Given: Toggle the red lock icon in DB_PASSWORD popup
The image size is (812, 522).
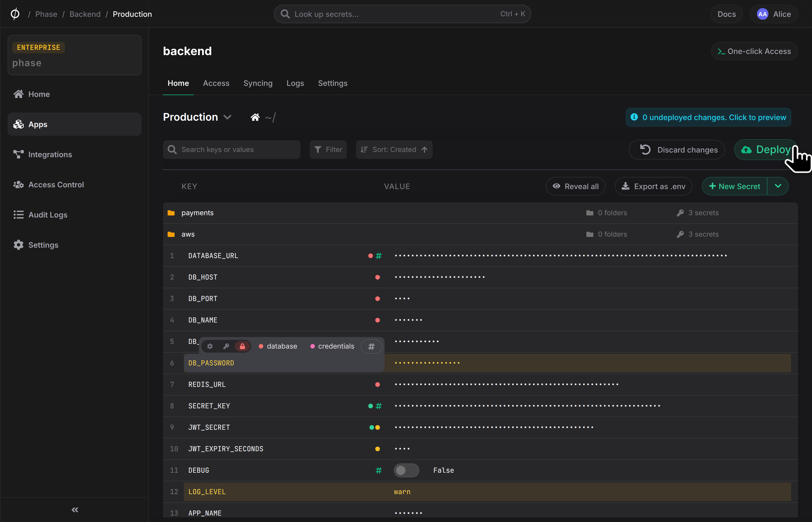Looking at the screenshot, I should [x=242, y=347].
